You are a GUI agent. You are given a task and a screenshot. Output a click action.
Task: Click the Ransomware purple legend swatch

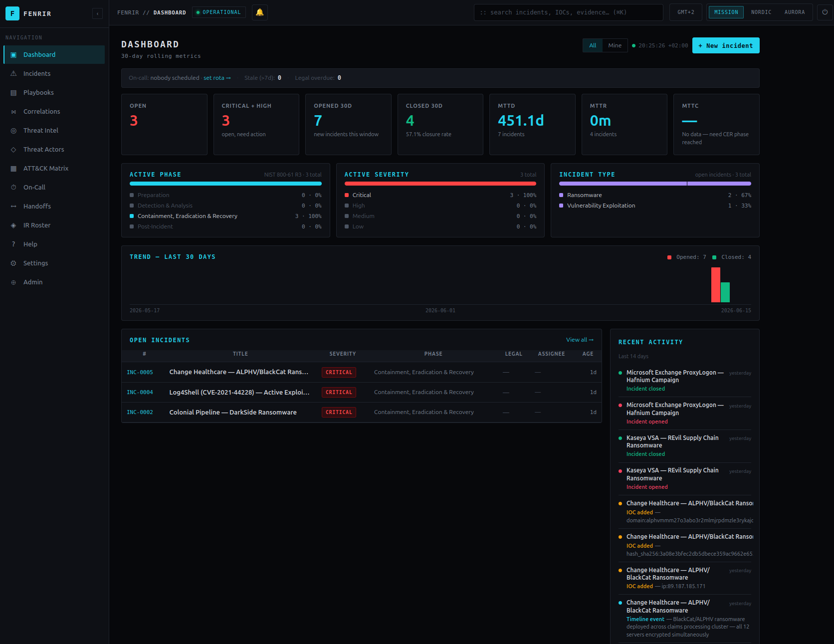pyautogui.click(x=561, y=195)
